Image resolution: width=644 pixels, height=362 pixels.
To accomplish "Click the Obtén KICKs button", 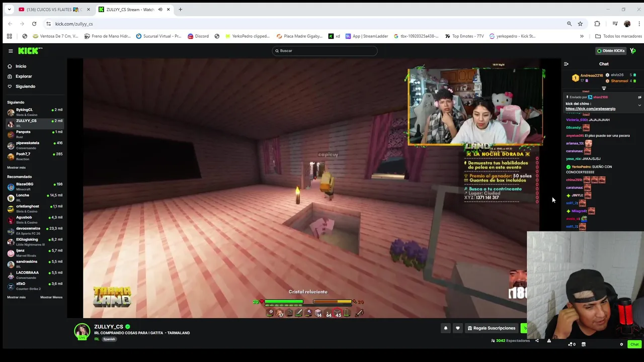I will (610, 51).
